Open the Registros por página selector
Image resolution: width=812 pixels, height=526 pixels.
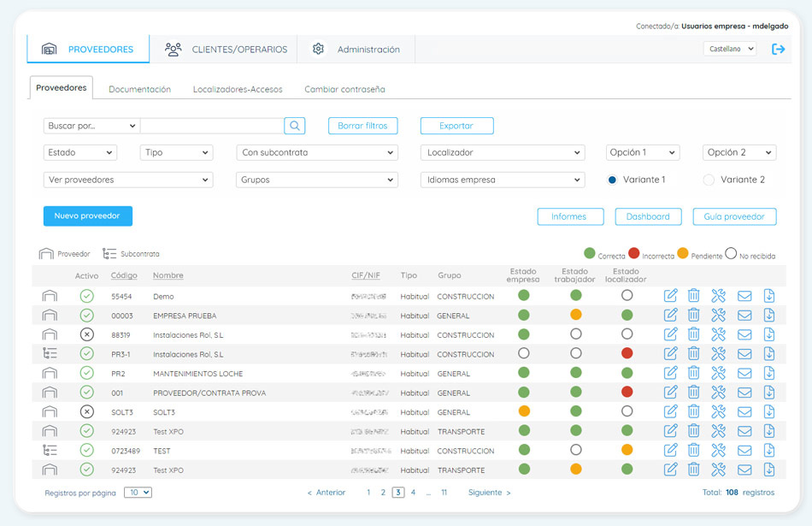point(138,493)
